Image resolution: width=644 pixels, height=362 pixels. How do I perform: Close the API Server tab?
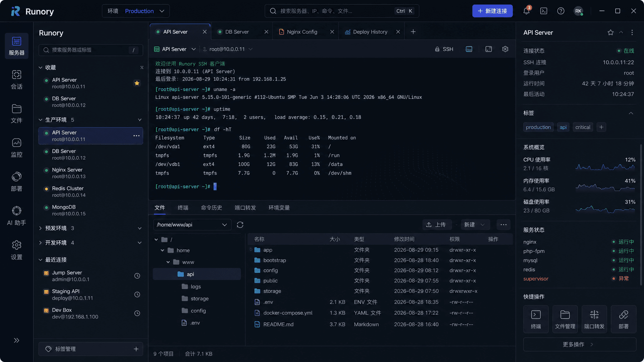pyautogui.click(x=205, y=32)
